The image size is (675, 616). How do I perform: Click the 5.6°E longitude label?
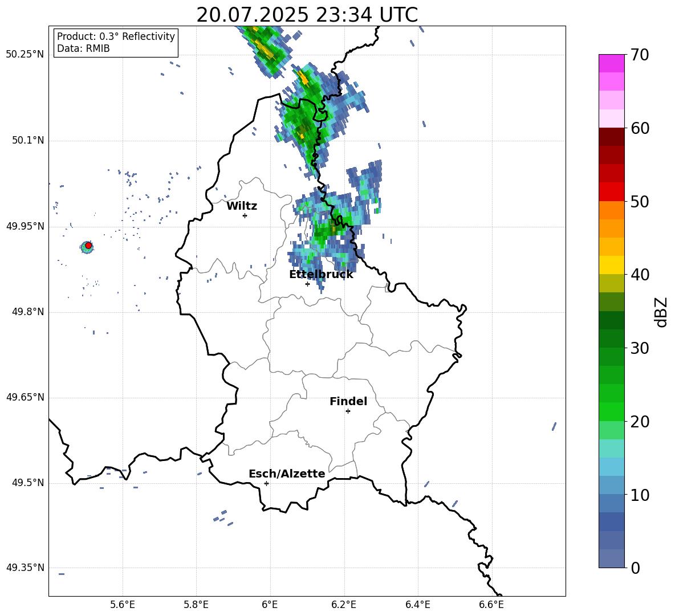pyautogui.click(x=123, y=605)
